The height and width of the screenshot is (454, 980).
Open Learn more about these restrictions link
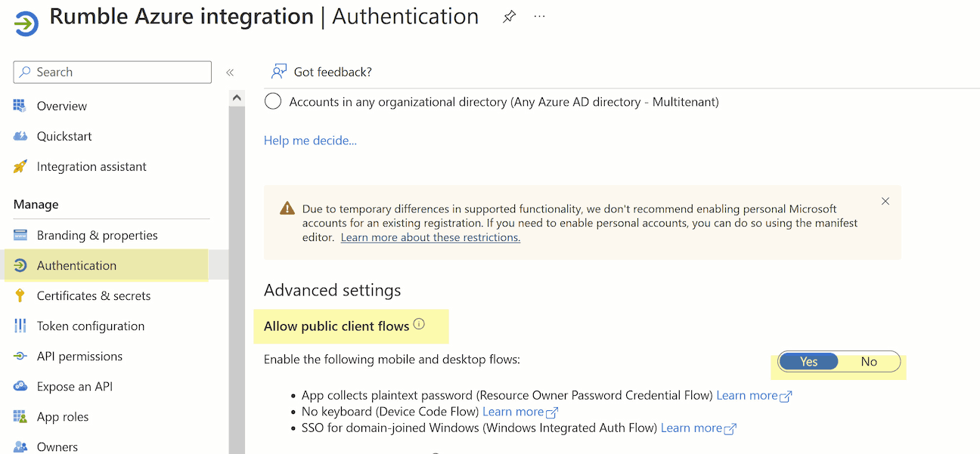[430, 237]
